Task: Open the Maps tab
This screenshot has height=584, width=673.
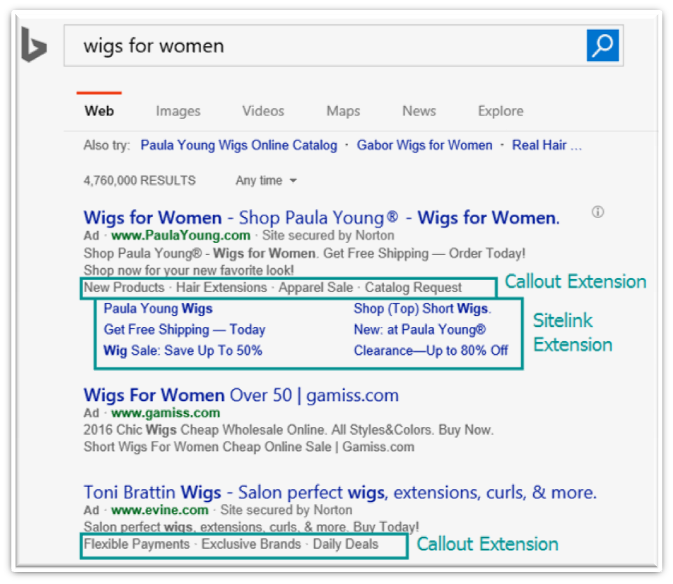Action: point(343,111)
